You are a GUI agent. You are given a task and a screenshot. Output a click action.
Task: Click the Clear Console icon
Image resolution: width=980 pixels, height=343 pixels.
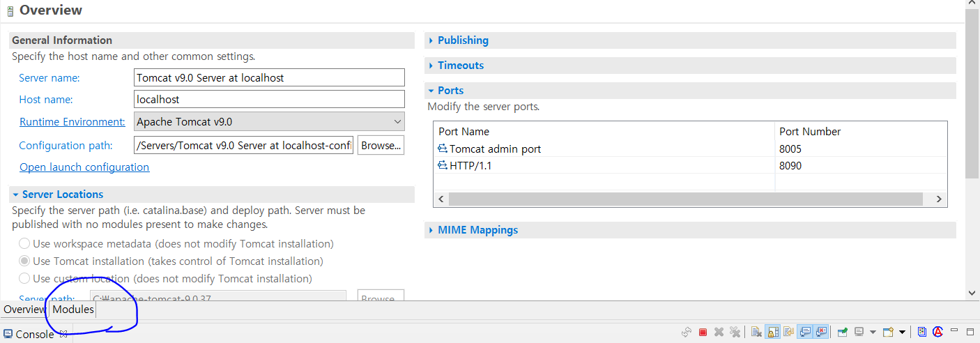pyautogui.click(x=756, y=332)
